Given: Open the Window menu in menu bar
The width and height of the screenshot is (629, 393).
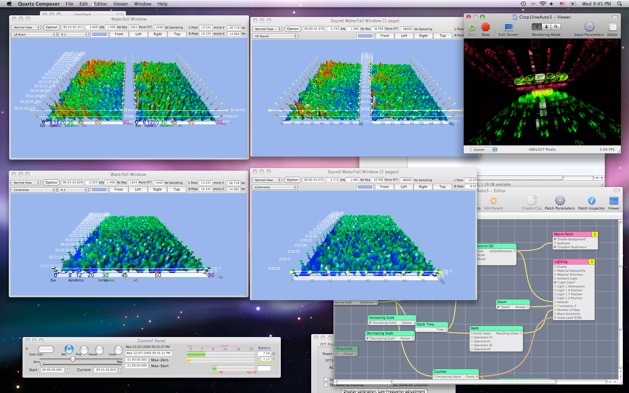Looking at the screenshot, I should 142,4.
